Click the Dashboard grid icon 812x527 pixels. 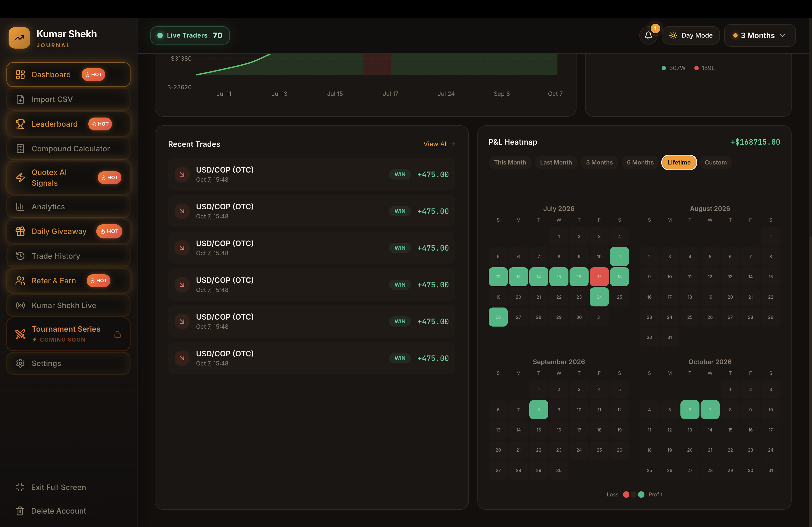pyautogui.click(x=20, y=75)
